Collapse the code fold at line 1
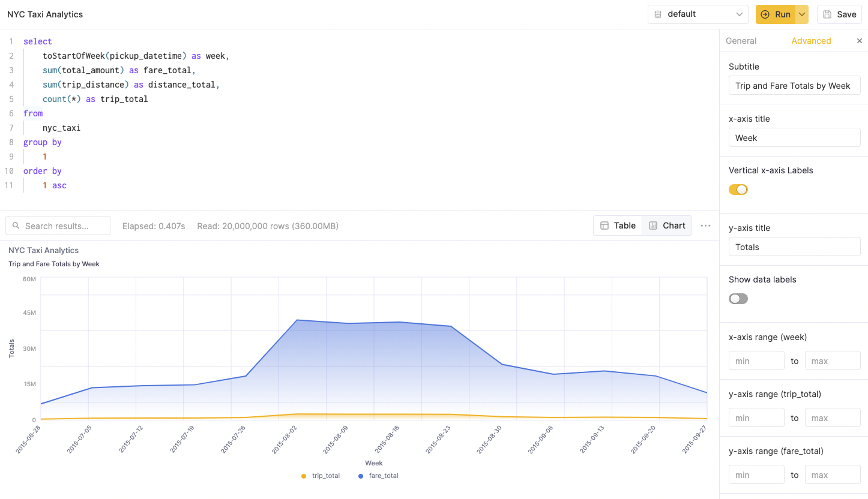Screen dimensions: 868x499 coord(18,41)
